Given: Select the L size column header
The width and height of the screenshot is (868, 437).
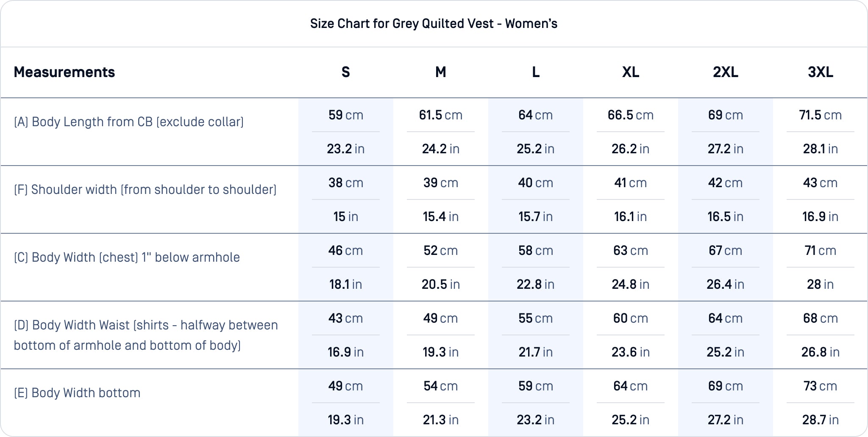Looking at the screenshot, I should [x=536, y=72].
